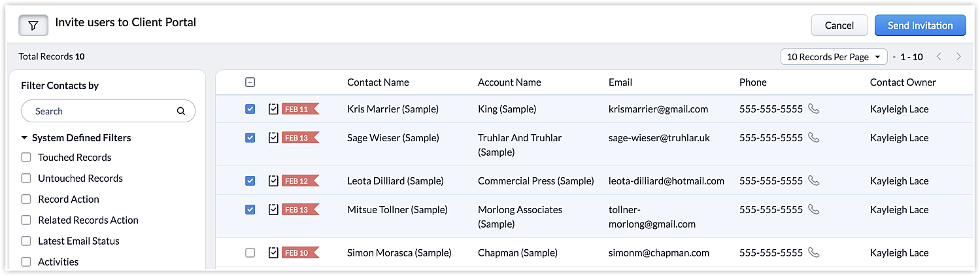Screen dimensions: 980x276
Task: Toggle the select-all header checkbox
Action: tap(250, 82)
